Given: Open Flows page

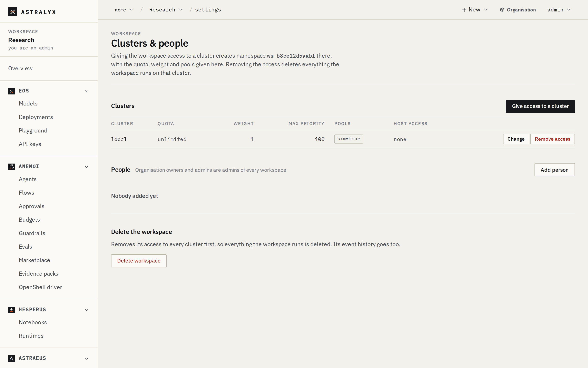Looking at the screenshot, I should 27,193.
